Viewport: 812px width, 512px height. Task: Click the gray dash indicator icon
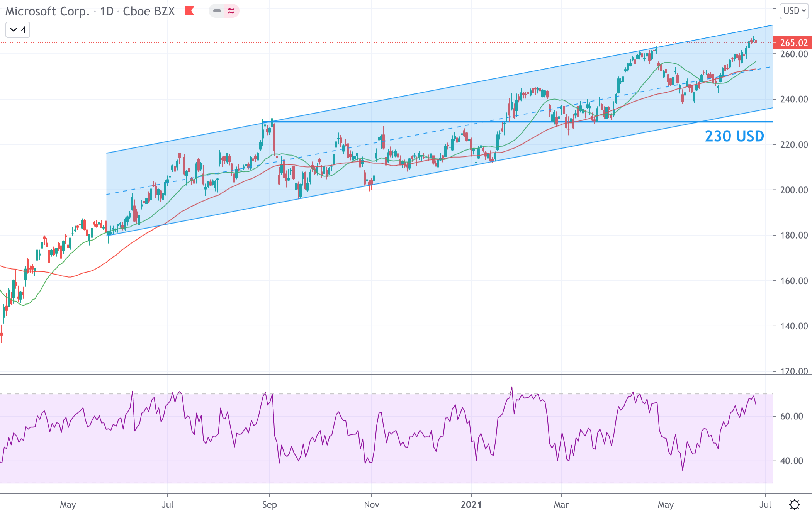pyautogui.click(x=217, y=11)
